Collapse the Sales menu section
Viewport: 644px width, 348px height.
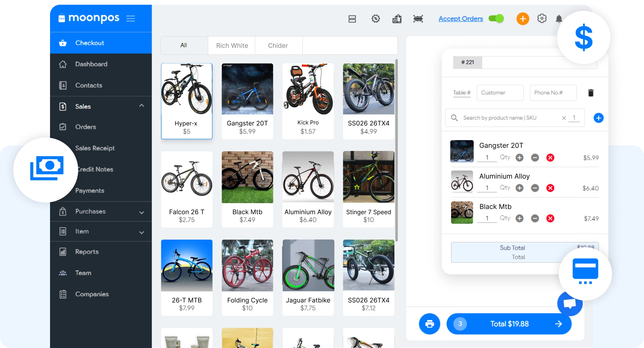click(x=142, y=106)
